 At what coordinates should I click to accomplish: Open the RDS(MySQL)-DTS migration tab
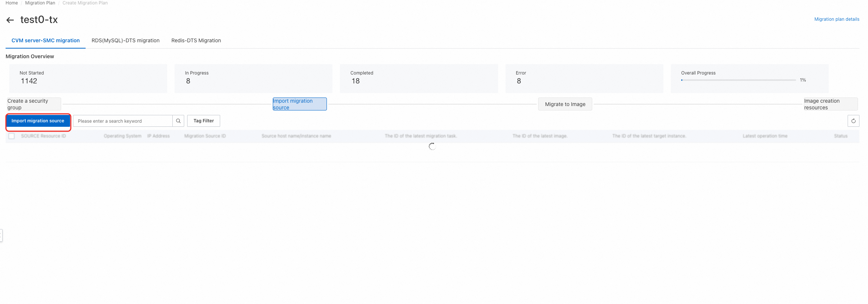(126, 40)
